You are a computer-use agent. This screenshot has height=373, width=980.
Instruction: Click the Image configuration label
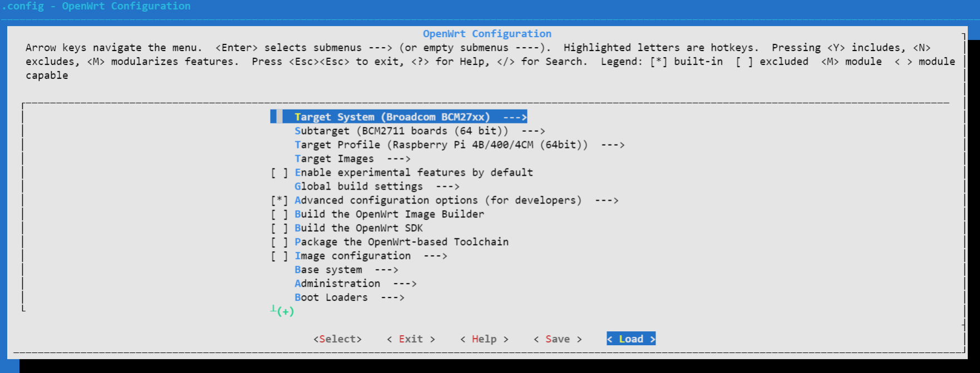(x=352, y=256)
